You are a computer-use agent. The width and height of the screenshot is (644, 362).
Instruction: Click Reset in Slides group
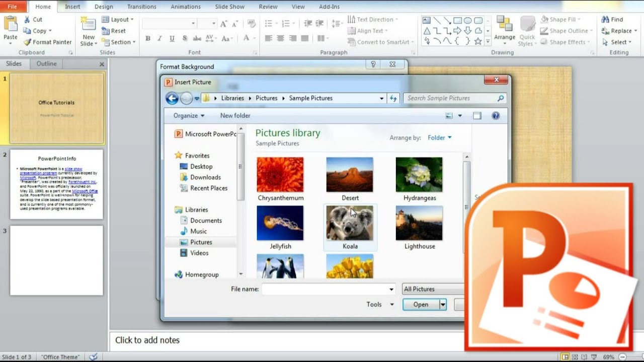pyautogui.click(x=114, y=31)
